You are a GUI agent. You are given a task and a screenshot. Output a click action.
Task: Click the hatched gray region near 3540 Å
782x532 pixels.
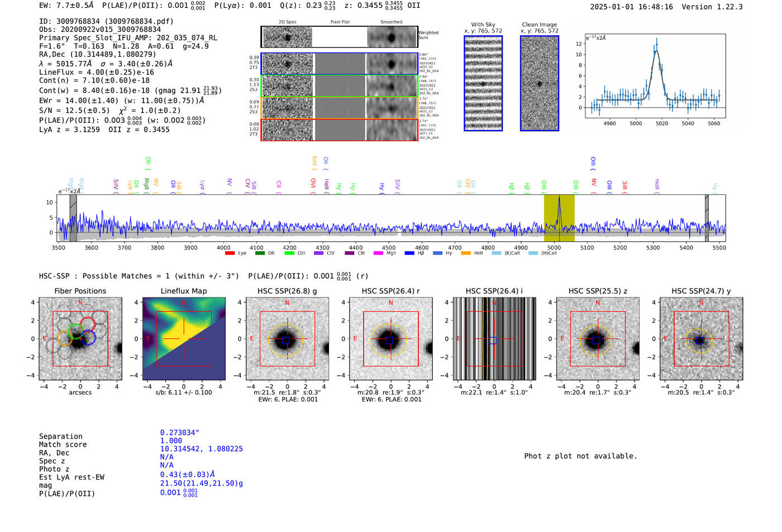(x=73, y=218)
